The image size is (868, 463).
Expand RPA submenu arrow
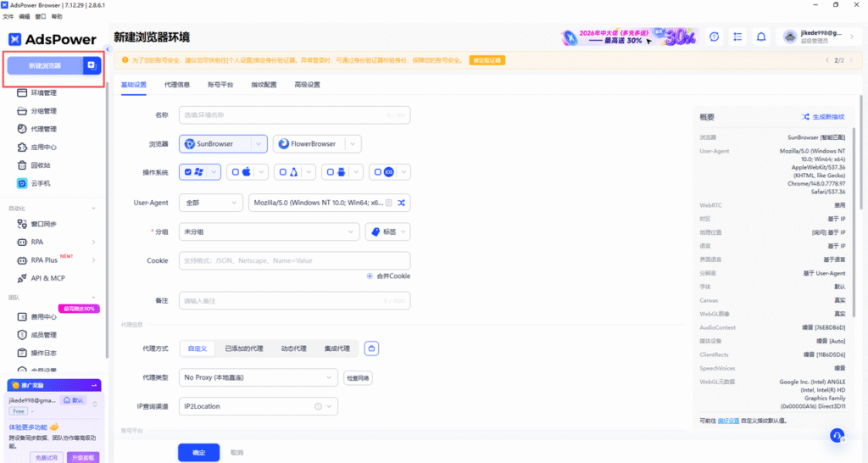coord(93,242)
